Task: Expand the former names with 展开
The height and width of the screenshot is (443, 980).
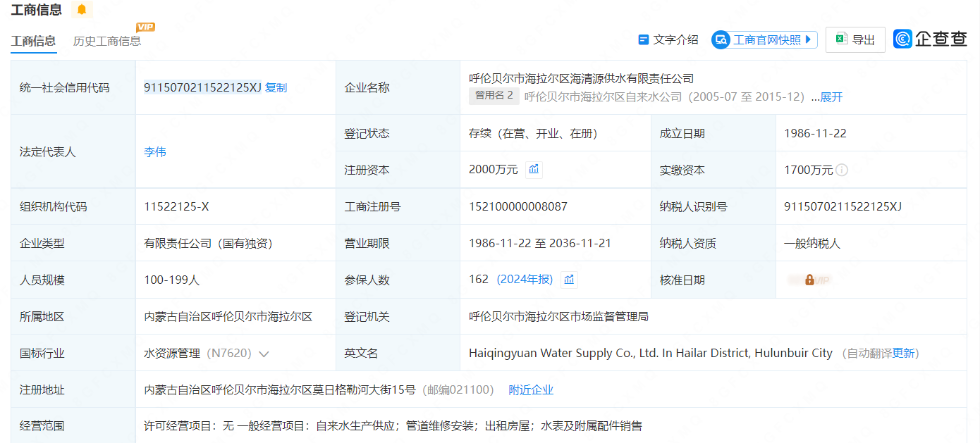Action: coord(831,97)
